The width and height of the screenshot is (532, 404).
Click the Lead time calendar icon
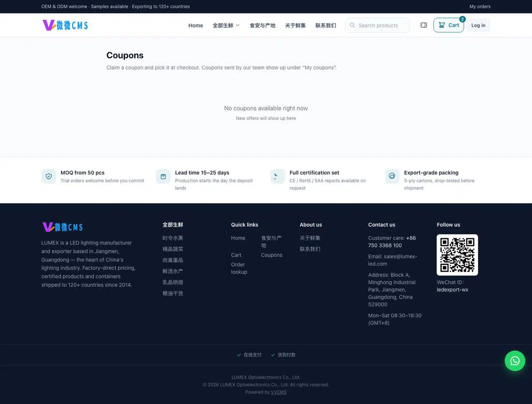[x=163, y=176]
